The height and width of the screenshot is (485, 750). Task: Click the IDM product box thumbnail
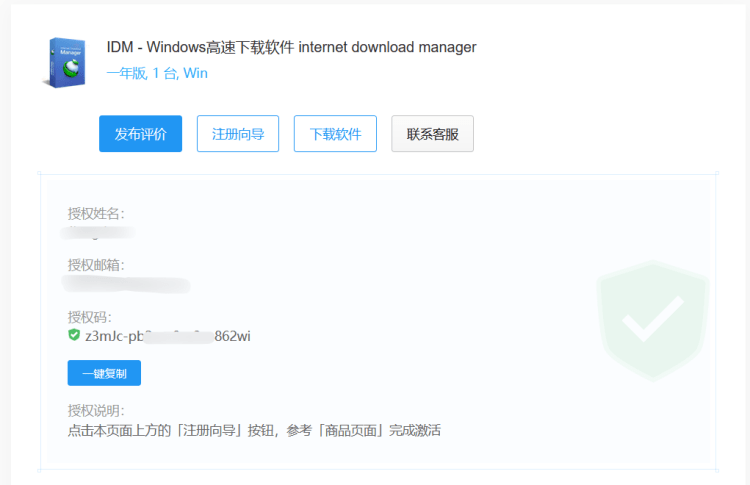[66, 62]
